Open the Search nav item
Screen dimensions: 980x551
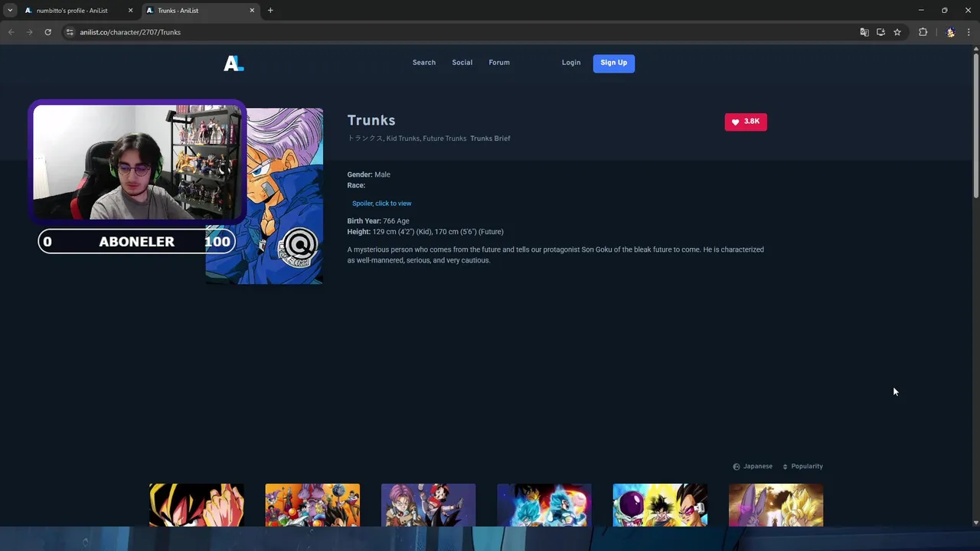tap(424, 63)
